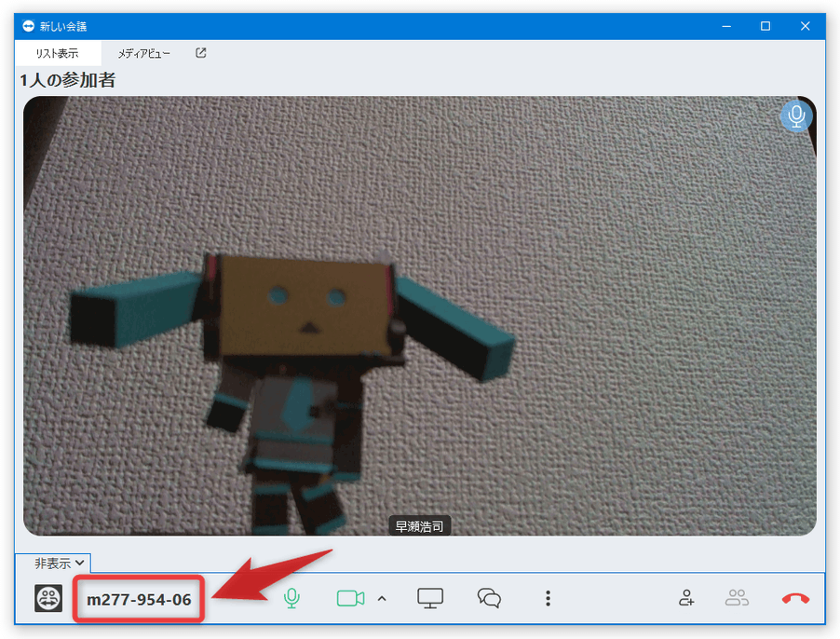Open the more options three-dot menu
The image size is (840, 639).
coord(548,598)
